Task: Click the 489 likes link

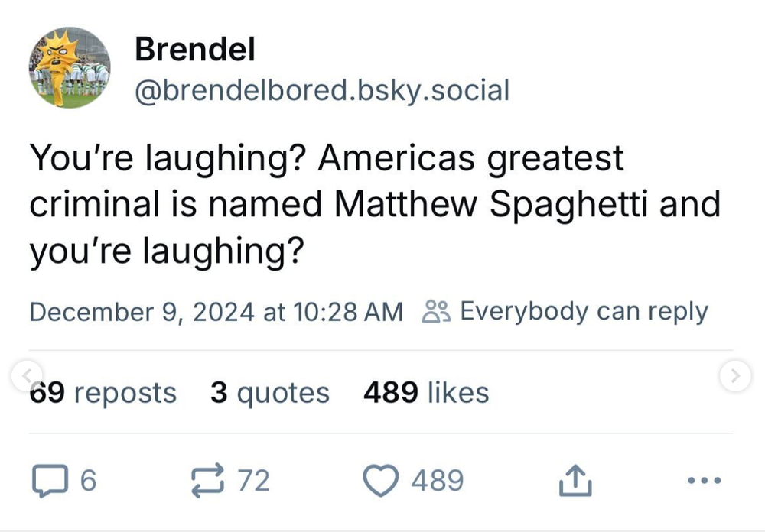Action: click(x=426, y=392)
